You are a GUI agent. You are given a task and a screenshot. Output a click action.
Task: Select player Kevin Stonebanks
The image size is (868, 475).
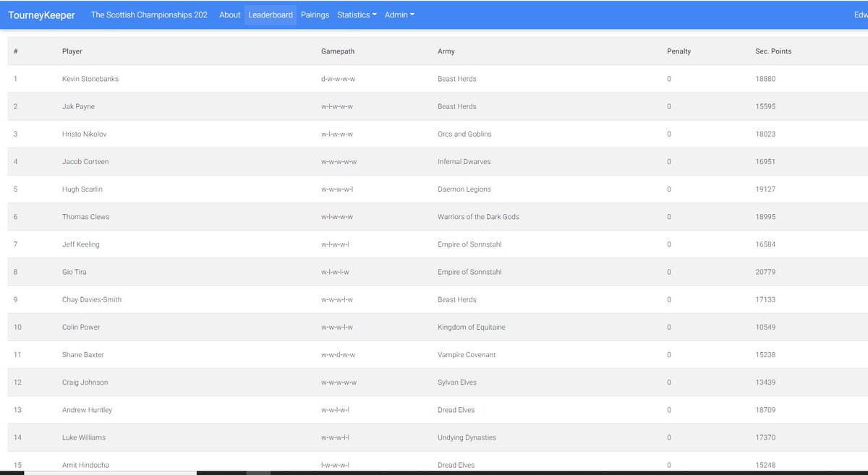tap(90, 79)
